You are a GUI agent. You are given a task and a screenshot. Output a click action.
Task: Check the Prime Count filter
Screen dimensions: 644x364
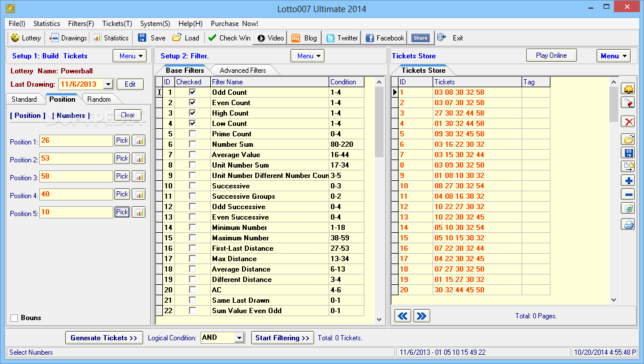(192, 134)
